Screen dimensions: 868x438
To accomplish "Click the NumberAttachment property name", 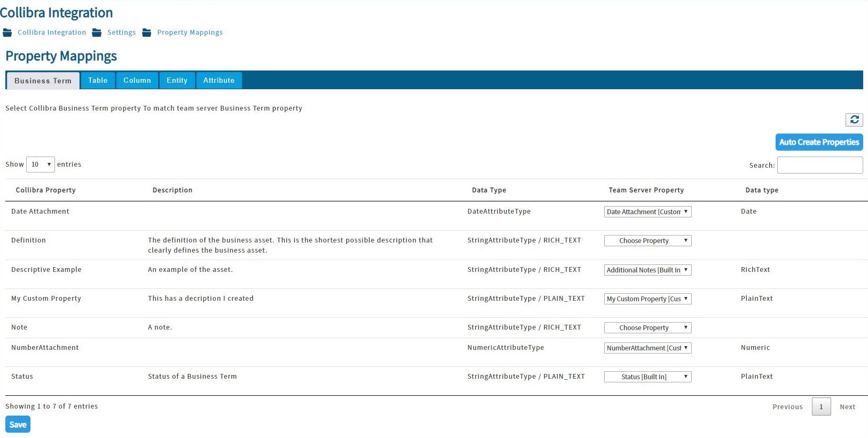I will 45,348.
